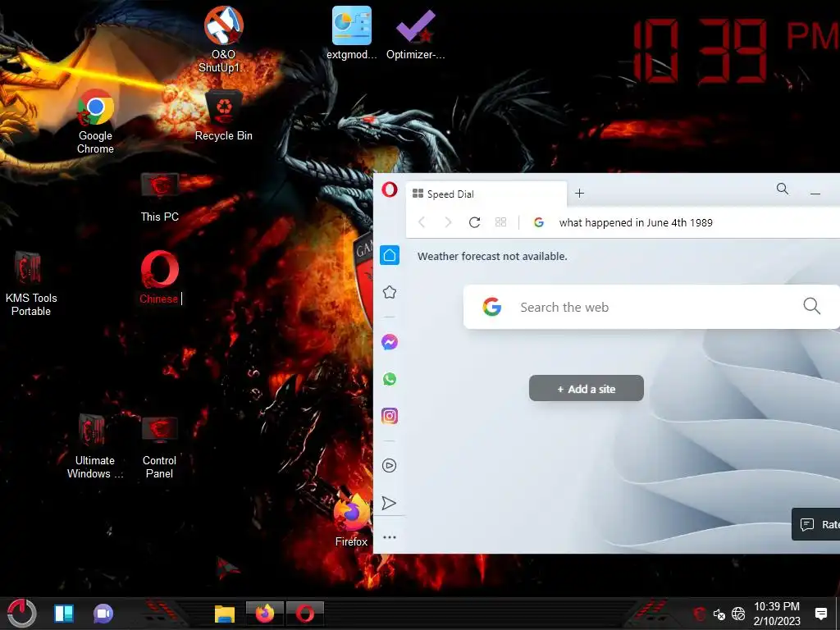Open the chat camera taskbar icon
Screen dimensions: 840x630
pyautogui.click(x=103, y=614)
